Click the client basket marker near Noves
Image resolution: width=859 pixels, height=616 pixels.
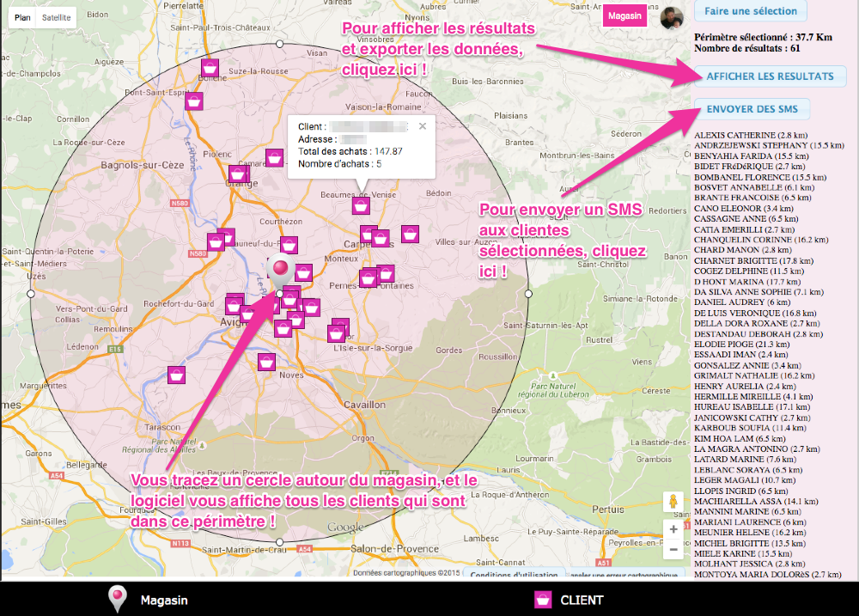(x=266, y=362)
